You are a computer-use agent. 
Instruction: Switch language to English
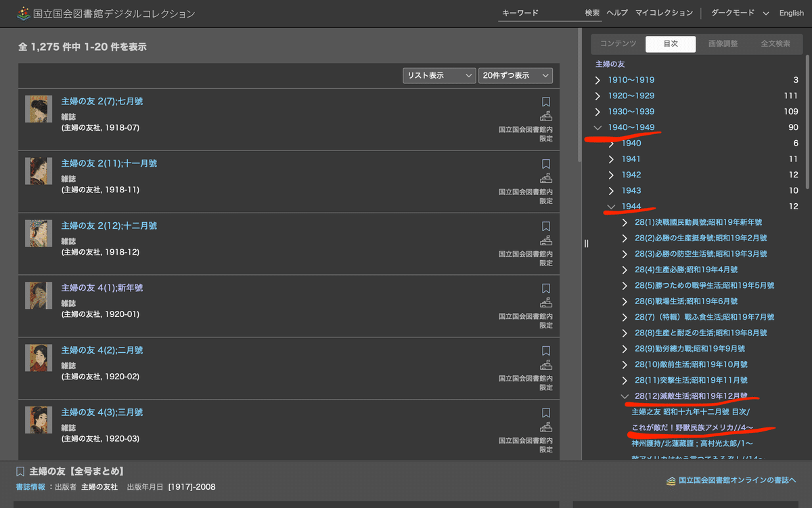[792, 13]
